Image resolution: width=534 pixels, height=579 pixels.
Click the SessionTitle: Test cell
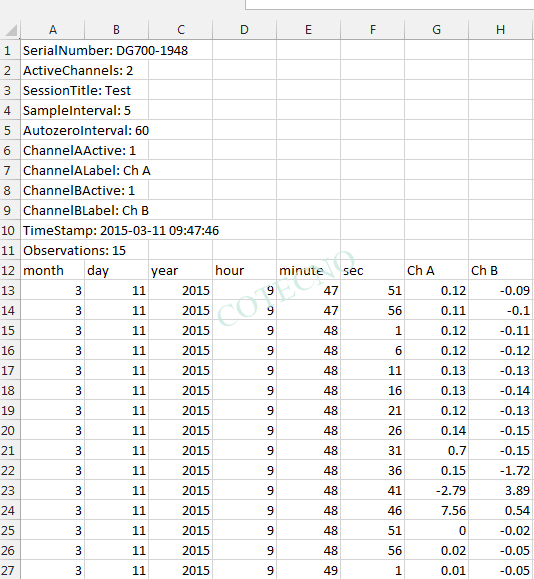pos(77,90)
